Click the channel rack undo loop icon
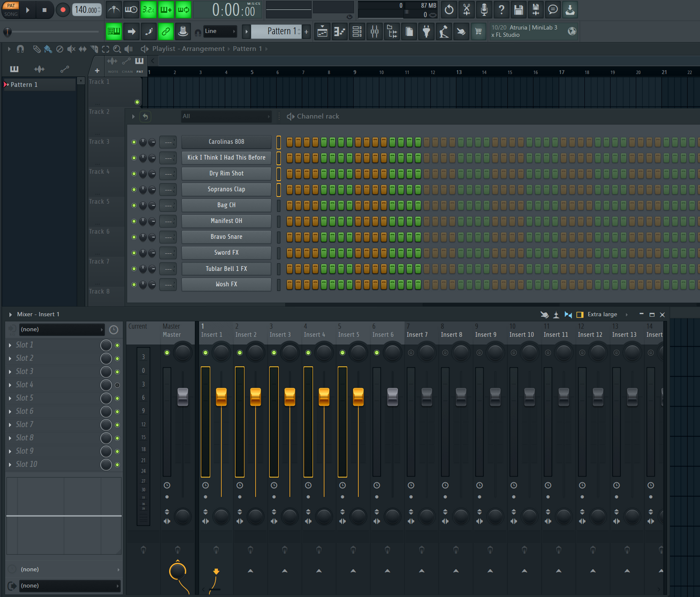The image size is (700, 597). (x=145, y=116)
